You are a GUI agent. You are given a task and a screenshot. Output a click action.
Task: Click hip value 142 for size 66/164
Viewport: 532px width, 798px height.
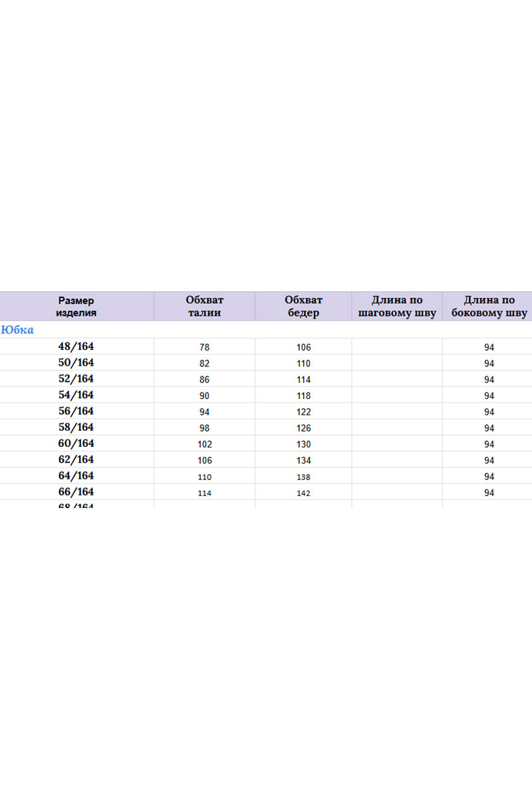(303, 493)
